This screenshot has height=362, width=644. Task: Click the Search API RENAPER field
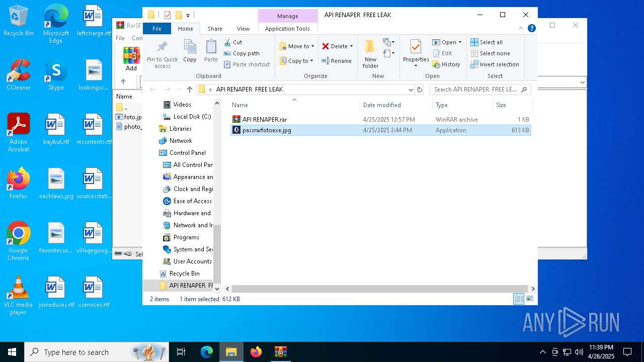480,89
